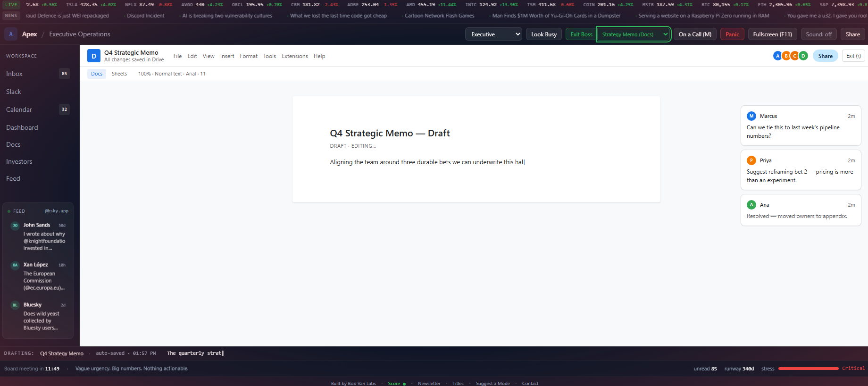Open the File menu
Screen dimensions: 868x386
[x=177, y=56]
